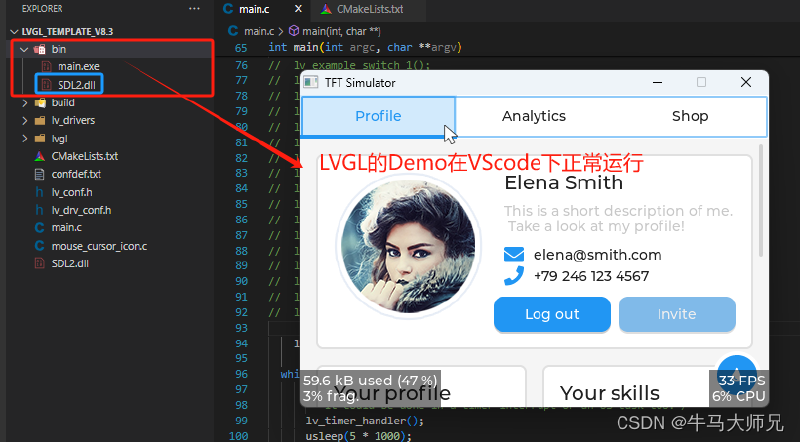The width and height of the screenshot is (800, 442).
Task: Click the Elena Smith name label
Action: click(564, 183)
